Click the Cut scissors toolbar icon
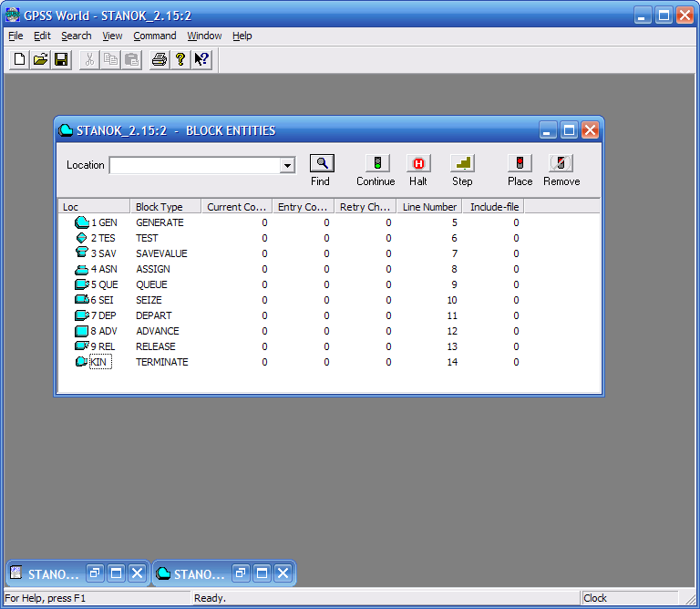The height and width of the screenshot is (609, 700). (x=89, y=59)
